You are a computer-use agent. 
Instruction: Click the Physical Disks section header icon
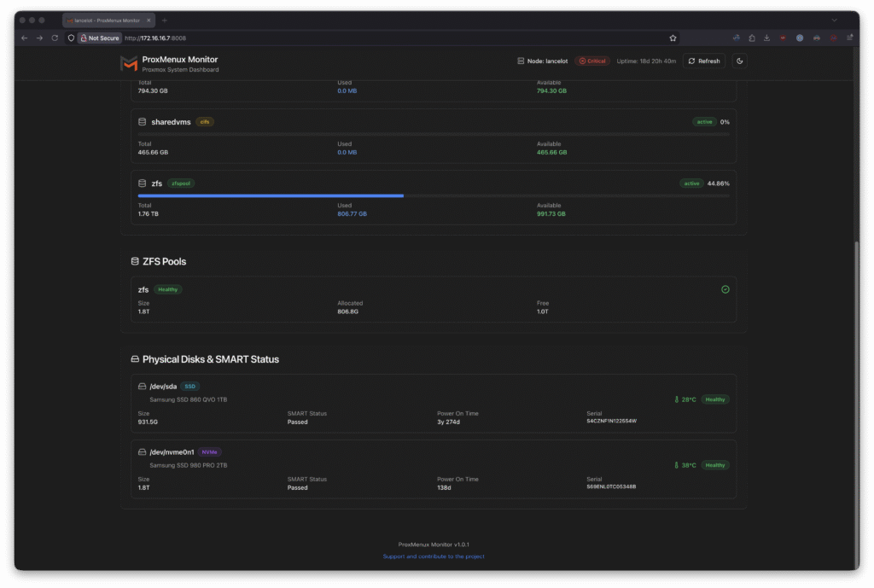coord(135,359)
